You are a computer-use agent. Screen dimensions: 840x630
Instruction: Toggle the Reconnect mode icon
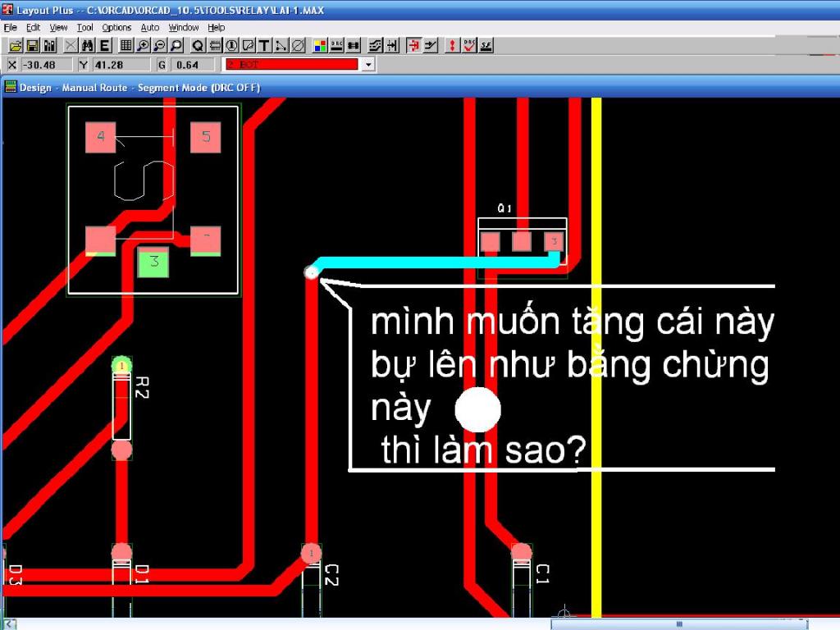coord(354,46)
